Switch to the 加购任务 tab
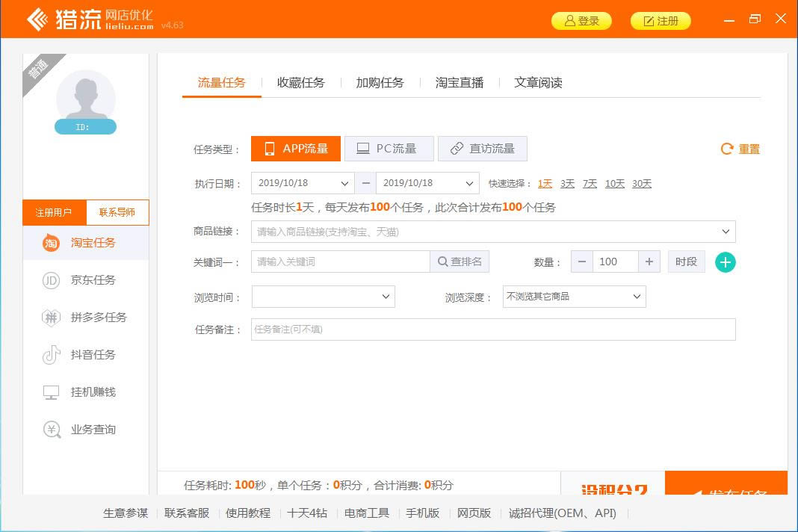The height and width of the screenshot is (532, 798). tap(380, 82)
